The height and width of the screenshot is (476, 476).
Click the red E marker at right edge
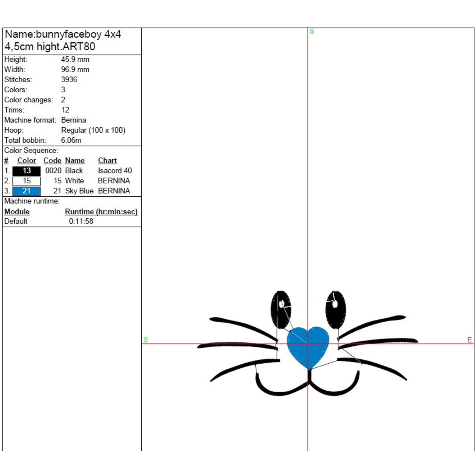469,340
